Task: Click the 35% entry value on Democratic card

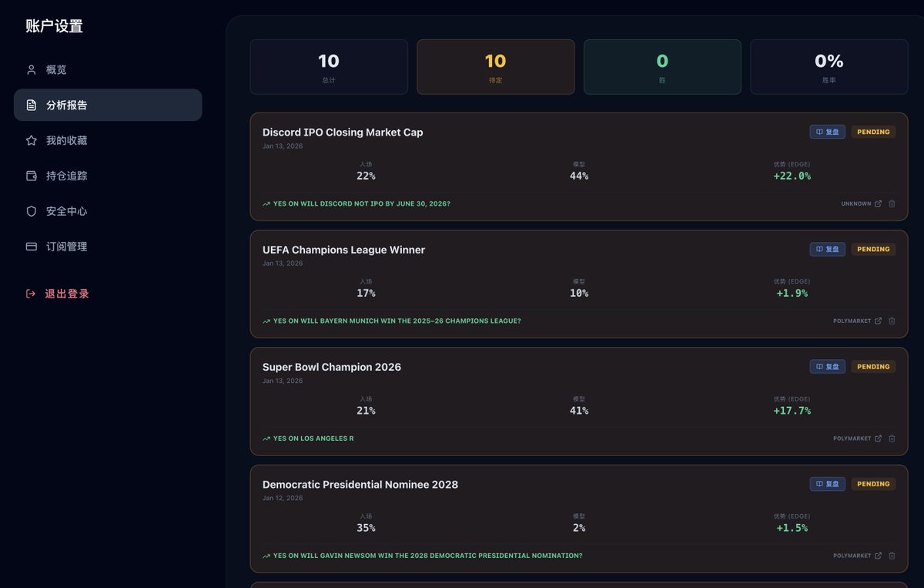Action: [x=366, y=528]
